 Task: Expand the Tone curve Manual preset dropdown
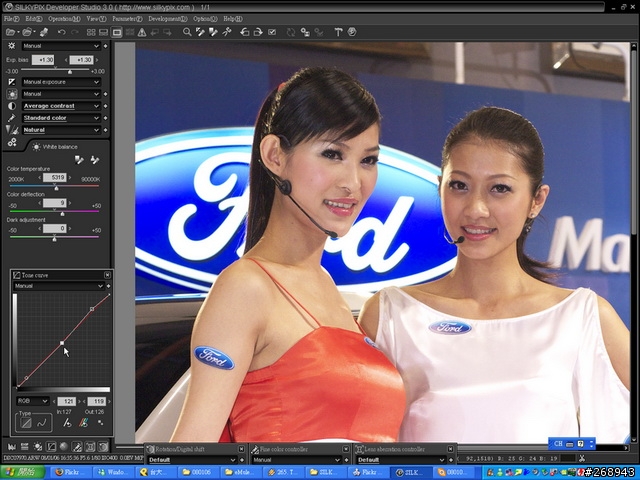coord(59,286)
